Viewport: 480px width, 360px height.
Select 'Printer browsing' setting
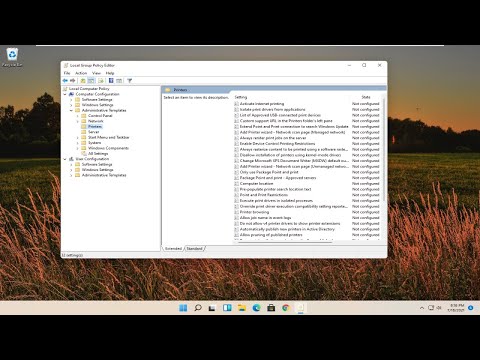(x=254, y=212)
